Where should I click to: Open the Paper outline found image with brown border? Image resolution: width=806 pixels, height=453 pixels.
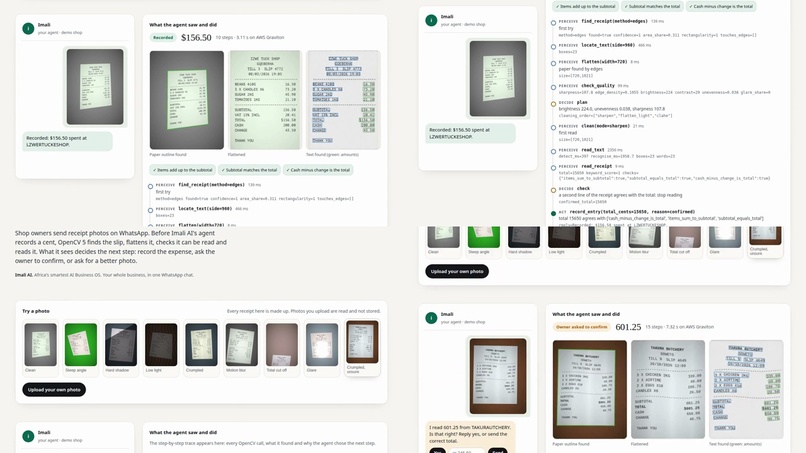pyautogui.click(x=590, y=389)
